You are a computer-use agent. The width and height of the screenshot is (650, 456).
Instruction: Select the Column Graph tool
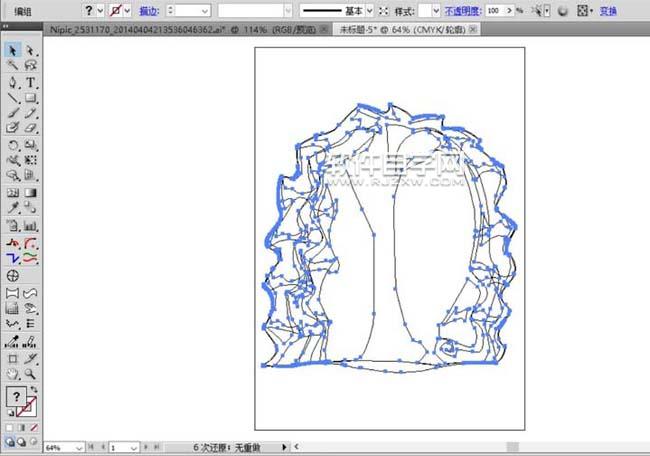30,226
